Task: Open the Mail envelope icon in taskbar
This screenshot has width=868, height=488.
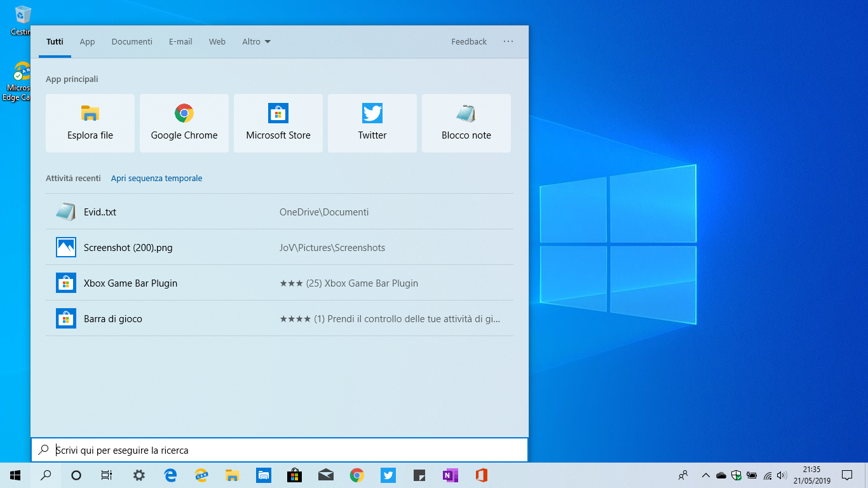Action: tap(325, 475)
